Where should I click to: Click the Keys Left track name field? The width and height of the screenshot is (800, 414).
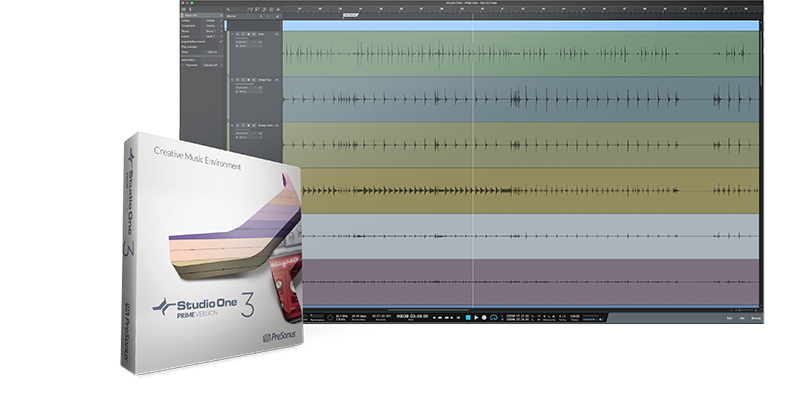point(202,15)
